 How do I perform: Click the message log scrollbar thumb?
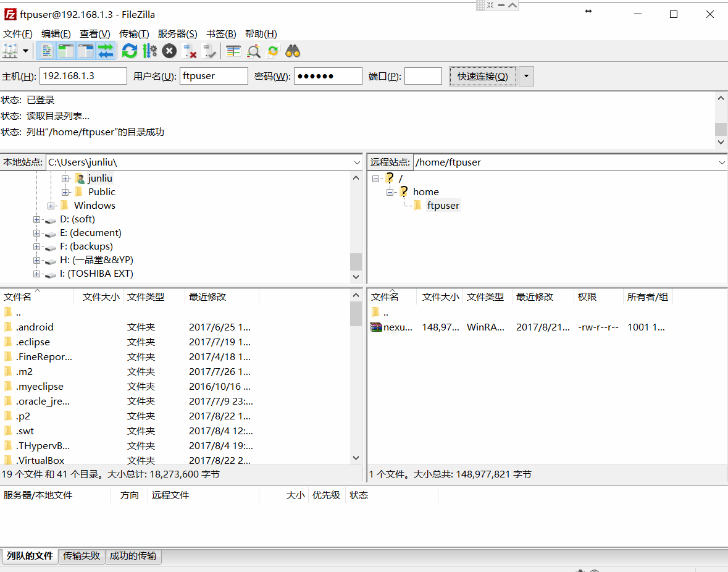click(x=721, y=129)
